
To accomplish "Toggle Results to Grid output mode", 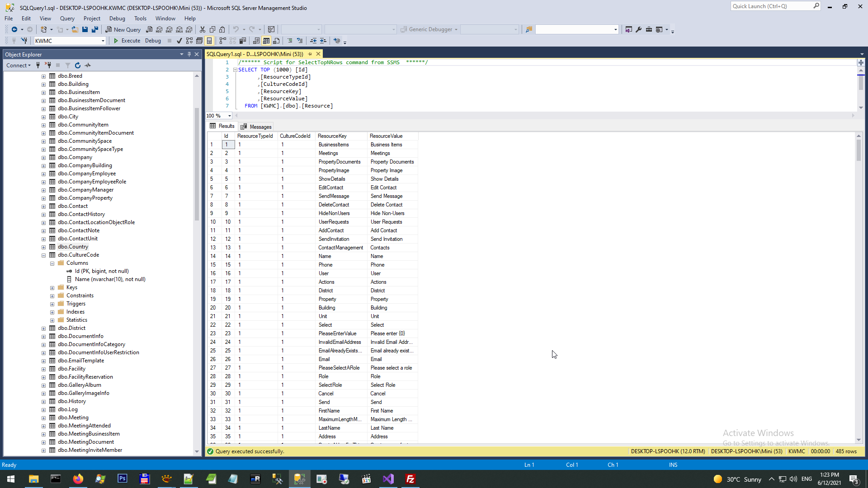I will (x=266, y=41).
